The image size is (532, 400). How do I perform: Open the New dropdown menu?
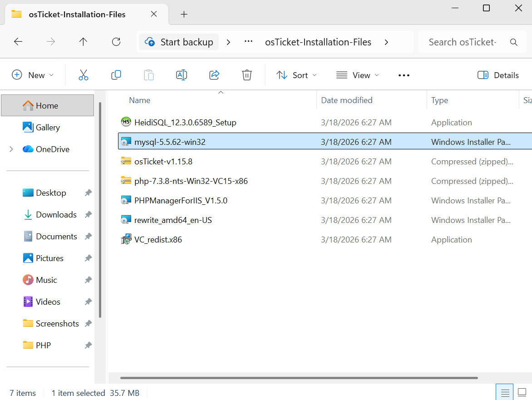[33, 75]
